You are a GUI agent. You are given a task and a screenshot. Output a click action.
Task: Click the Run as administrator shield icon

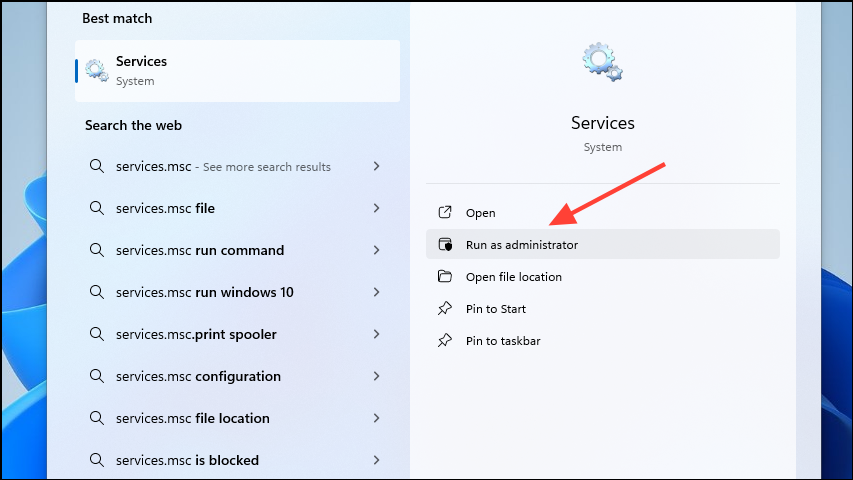click(445, 245)
